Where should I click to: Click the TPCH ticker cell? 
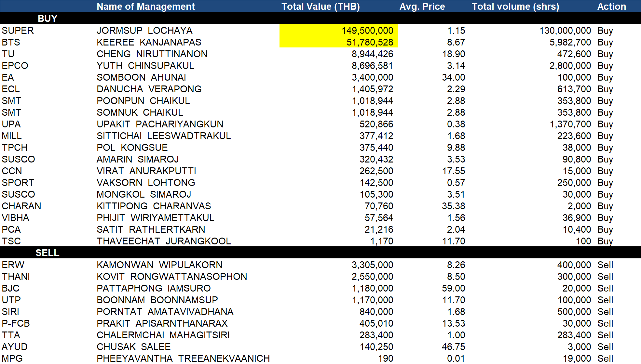(15, 148)
